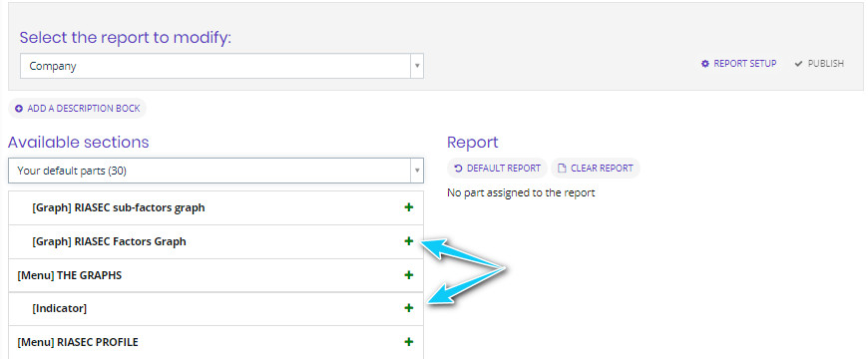Click the 'Available sections' heading
The height and width of the screenshot is (359, 868).
point(79,143)
